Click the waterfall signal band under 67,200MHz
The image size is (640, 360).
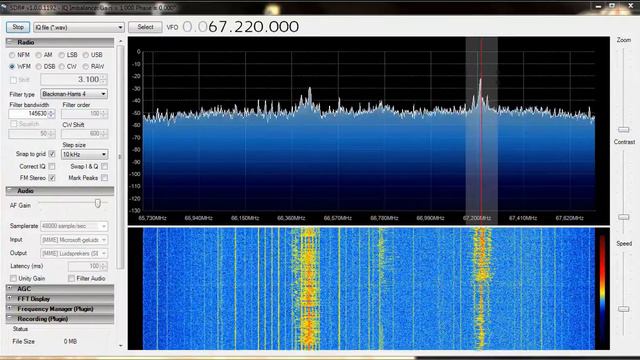(x=482, y=289)
